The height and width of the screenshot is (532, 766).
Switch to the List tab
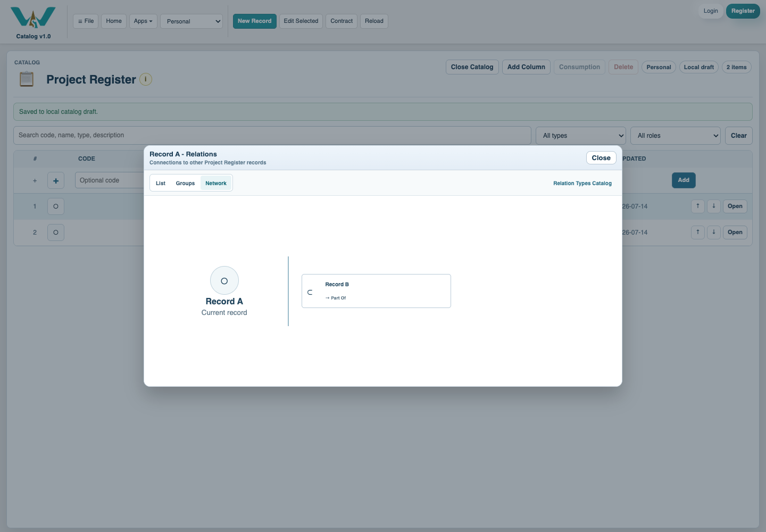(161, 183)
